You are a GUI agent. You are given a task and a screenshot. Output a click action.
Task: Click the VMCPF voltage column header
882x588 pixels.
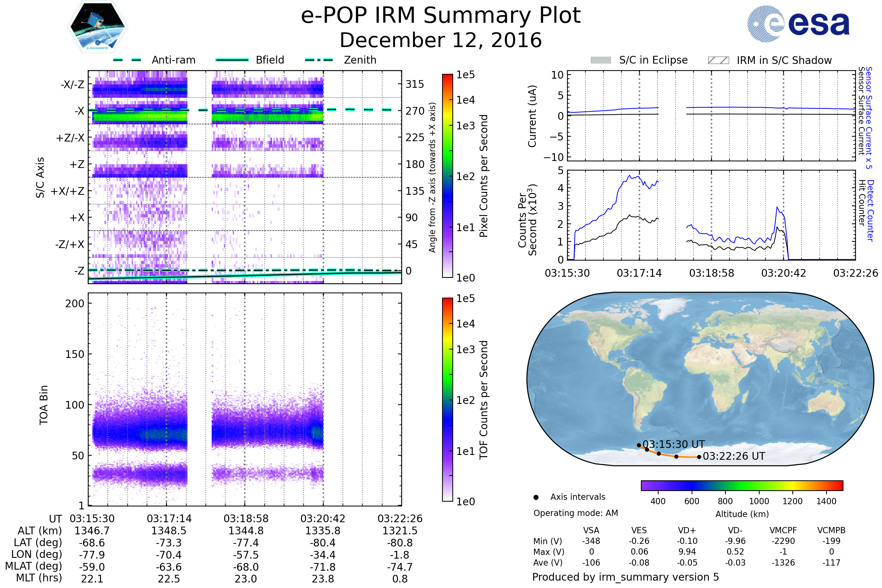point(783,530)
